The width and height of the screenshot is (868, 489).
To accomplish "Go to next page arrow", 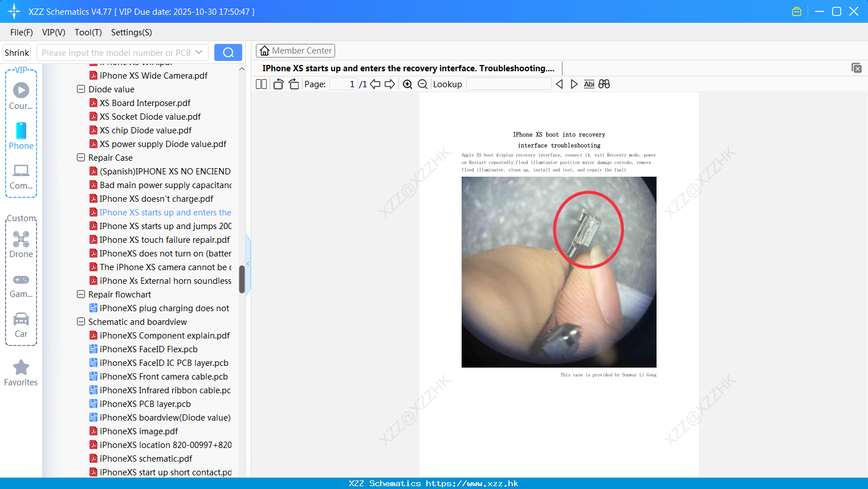I will pos(390,84).
